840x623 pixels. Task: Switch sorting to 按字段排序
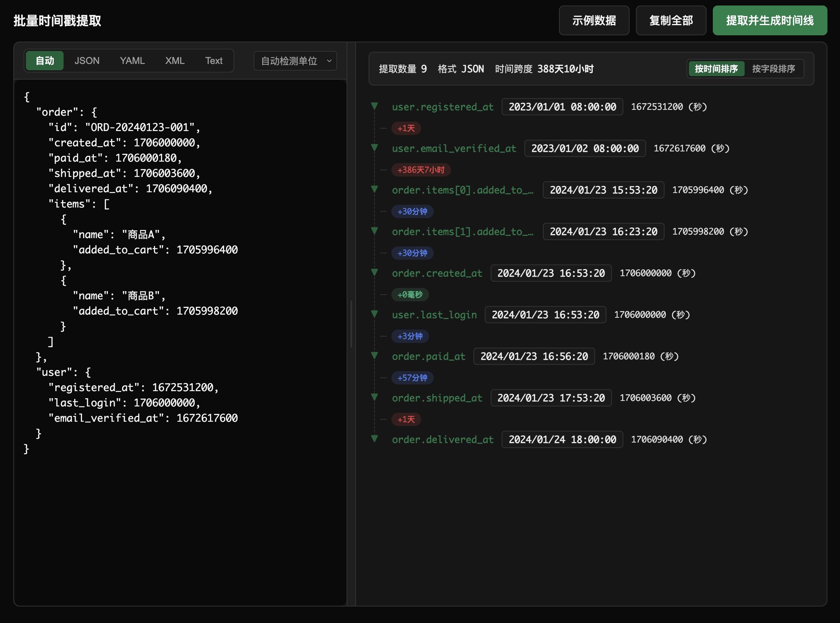click(773, 69)
